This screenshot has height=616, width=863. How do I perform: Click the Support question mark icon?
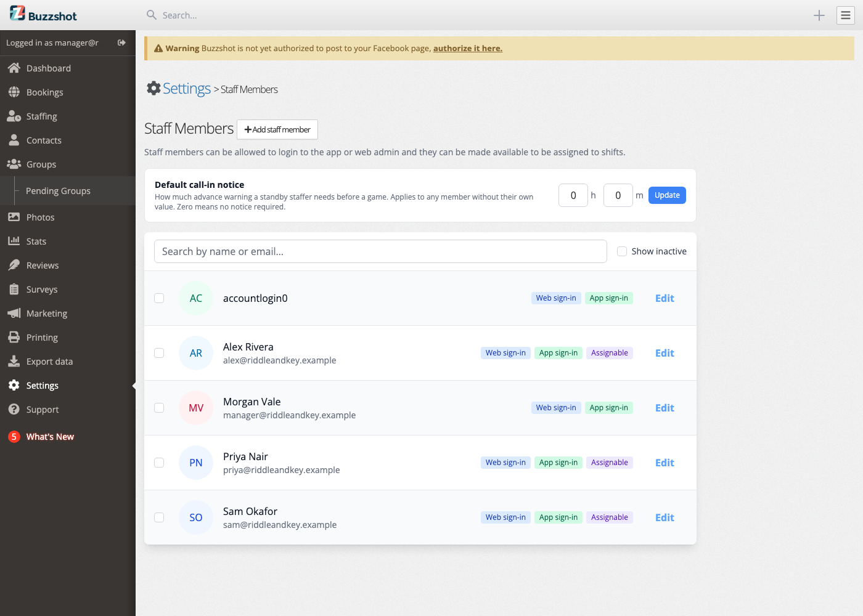14,409
